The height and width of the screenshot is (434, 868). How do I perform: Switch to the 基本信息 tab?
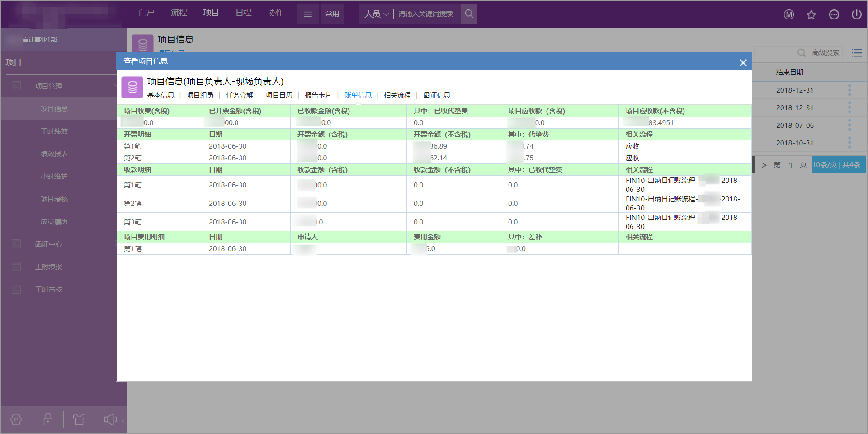(160, 95)
